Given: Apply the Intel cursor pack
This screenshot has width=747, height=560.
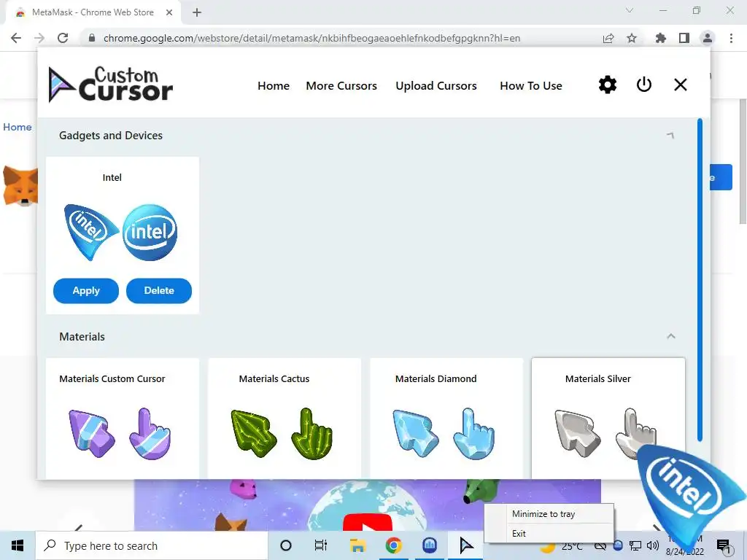Looking at the screenshot, I should coord(86,290).
